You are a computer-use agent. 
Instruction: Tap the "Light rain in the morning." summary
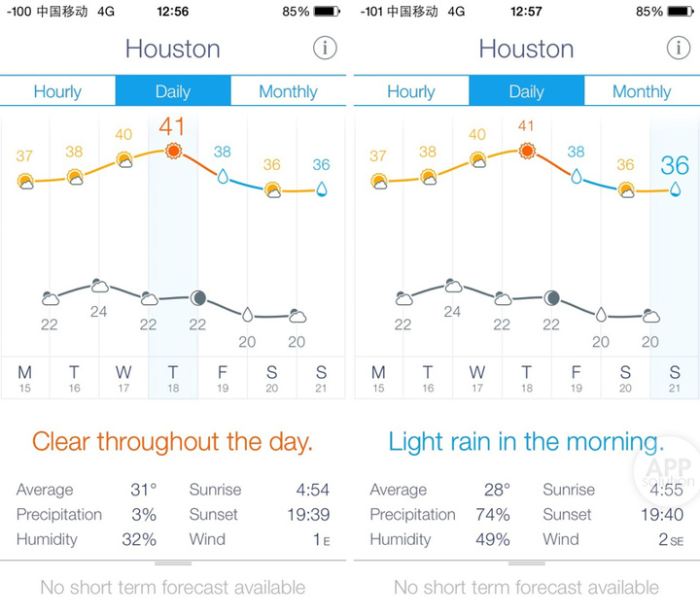coord(526,442)
